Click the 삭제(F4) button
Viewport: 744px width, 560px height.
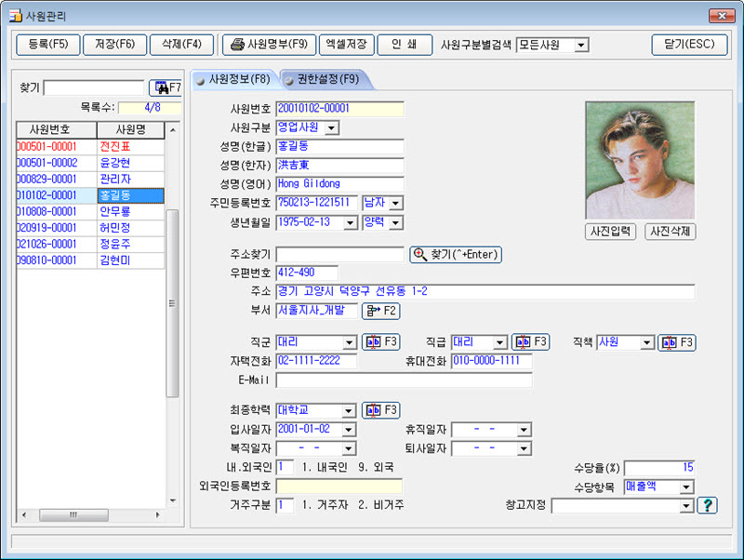click(181, 45)
